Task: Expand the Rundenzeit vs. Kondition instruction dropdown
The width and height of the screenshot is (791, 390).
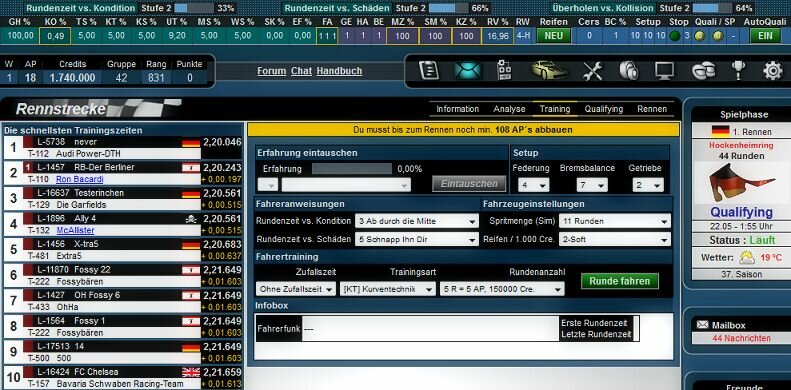Action: point(417,221)
